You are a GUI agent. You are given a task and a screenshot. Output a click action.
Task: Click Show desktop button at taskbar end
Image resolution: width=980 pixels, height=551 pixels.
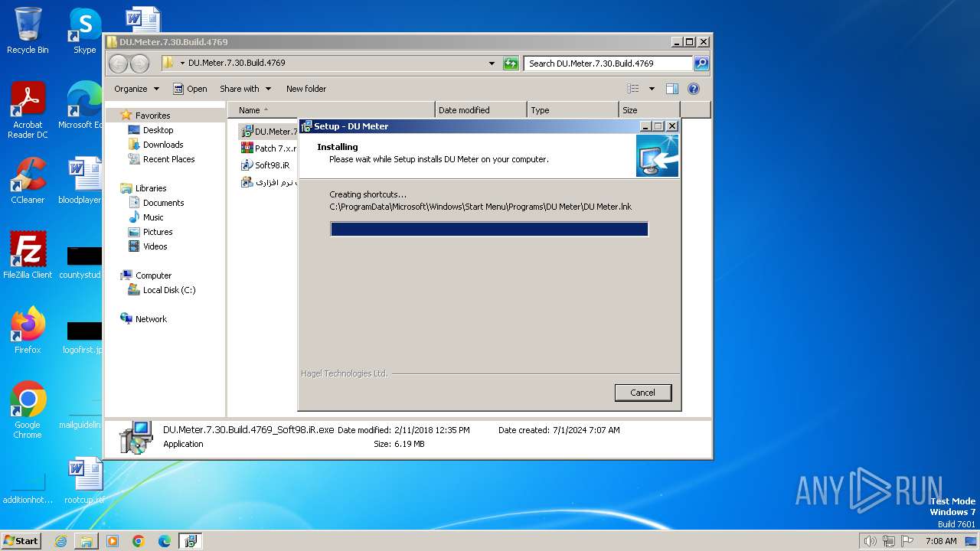972,541
